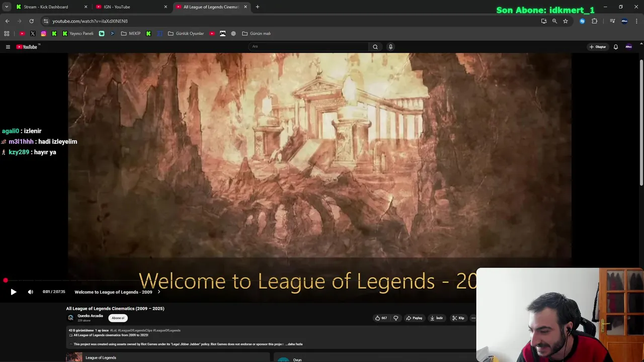This screenshot has width=644, height=362.
Task: Bookmark this page with the star icon
Action: tap(566, 21)
